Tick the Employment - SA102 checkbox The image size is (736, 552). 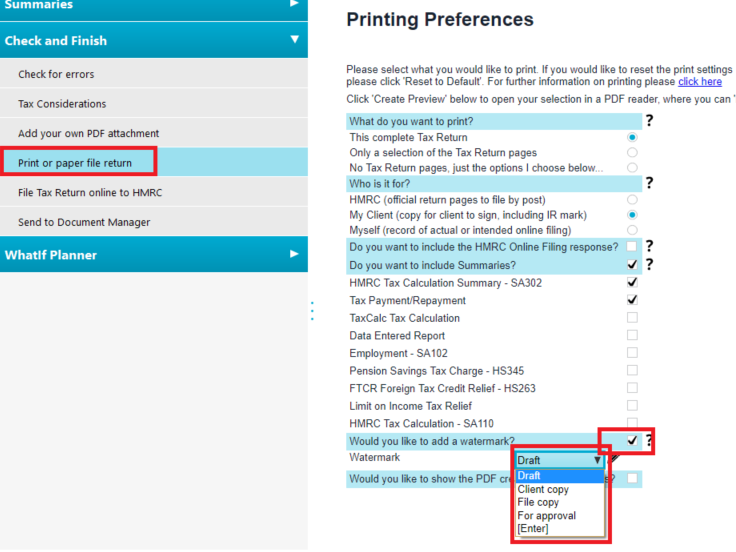coord(632,353)
